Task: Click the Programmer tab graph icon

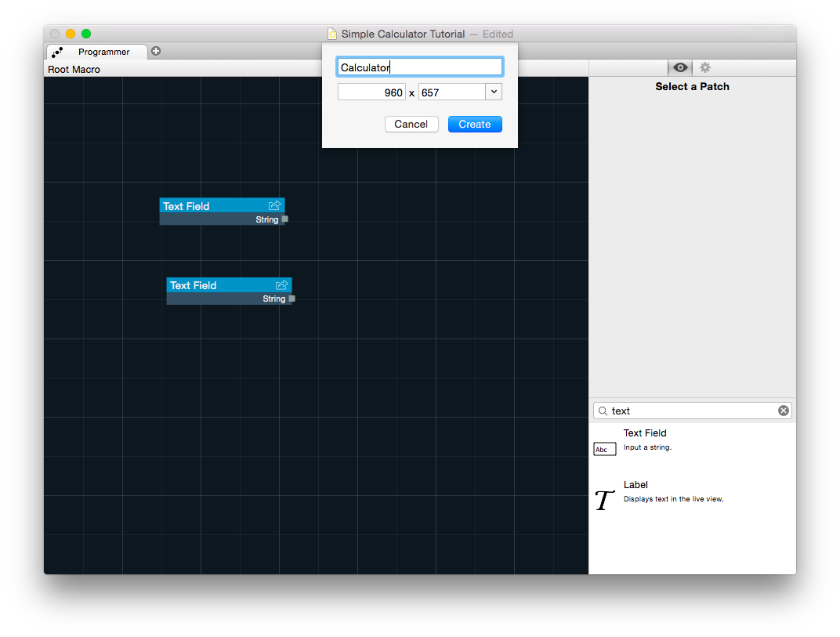Action: 57,52
